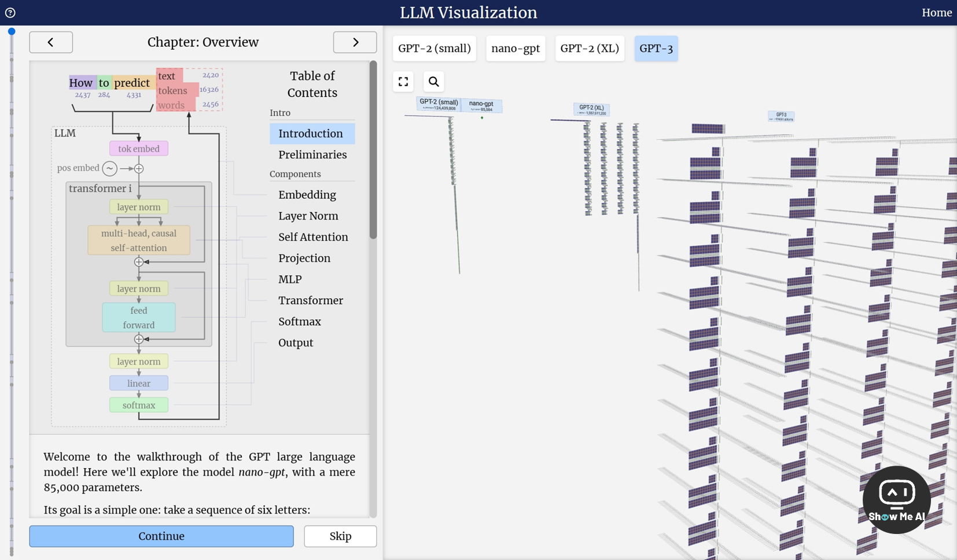Click the GPT-2 (small) label in 3D view
The width and height of the screenshot is (957, 560).
(439, 104)
